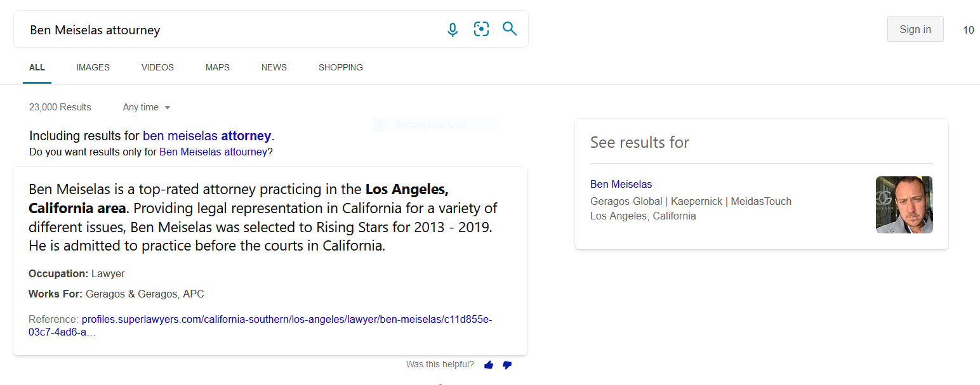Click 'Was this helpful?' text
The width and height of the screenshot is (980, 385).
[x=440, y=364]
